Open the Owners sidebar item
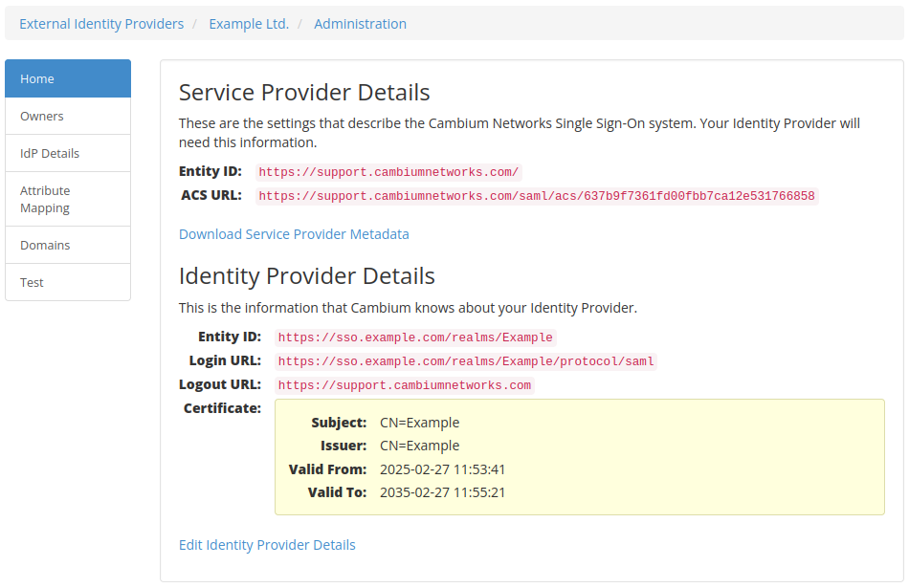The width and height of the screenshot is (909, 588). point(68,116)
